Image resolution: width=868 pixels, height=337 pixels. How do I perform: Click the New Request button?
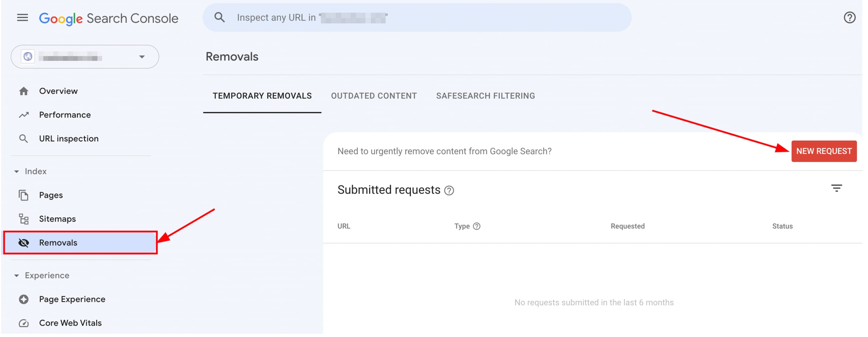coord(824,151)
